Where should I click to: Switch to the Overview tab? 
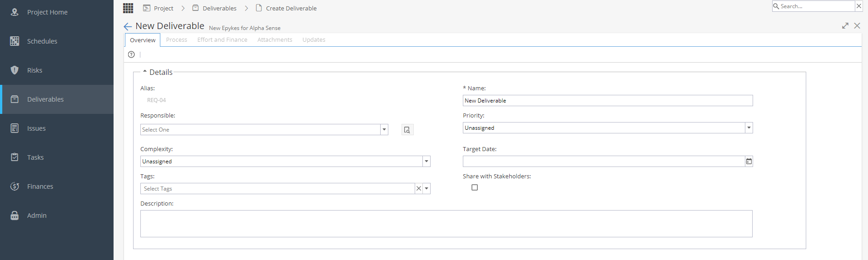143,40
